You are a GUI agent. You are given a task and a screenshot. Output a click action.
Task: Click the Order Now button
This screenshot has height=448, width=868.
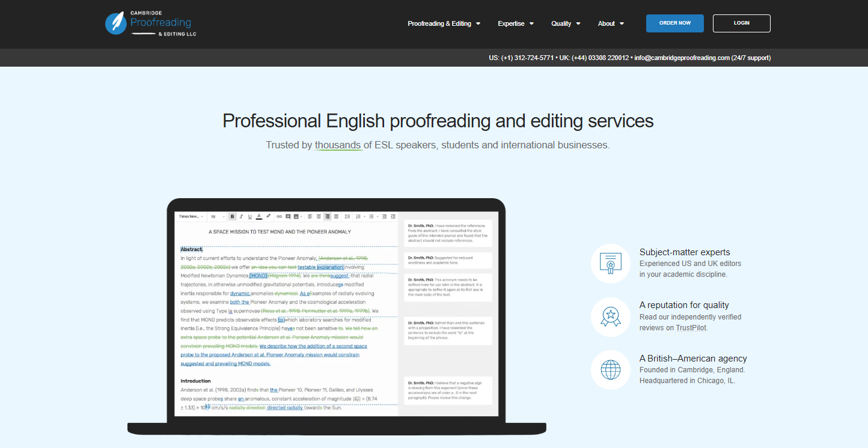[x=675, y=23]
